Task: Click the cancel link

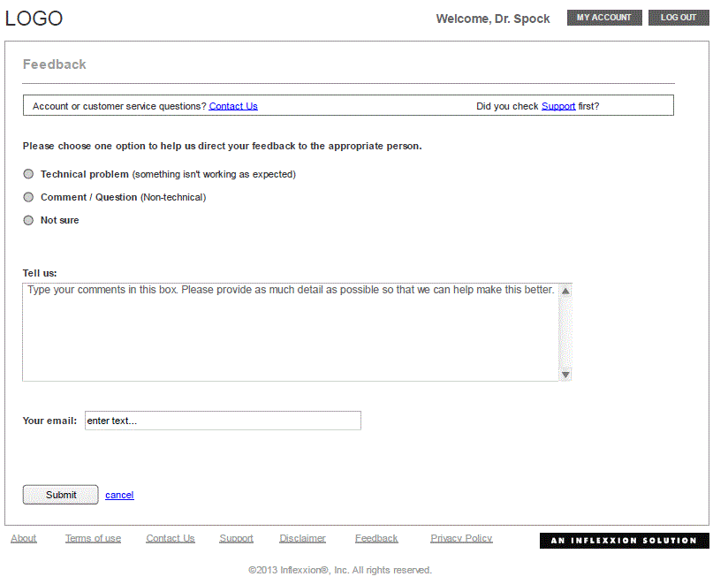Action: [x=119, y=496]
